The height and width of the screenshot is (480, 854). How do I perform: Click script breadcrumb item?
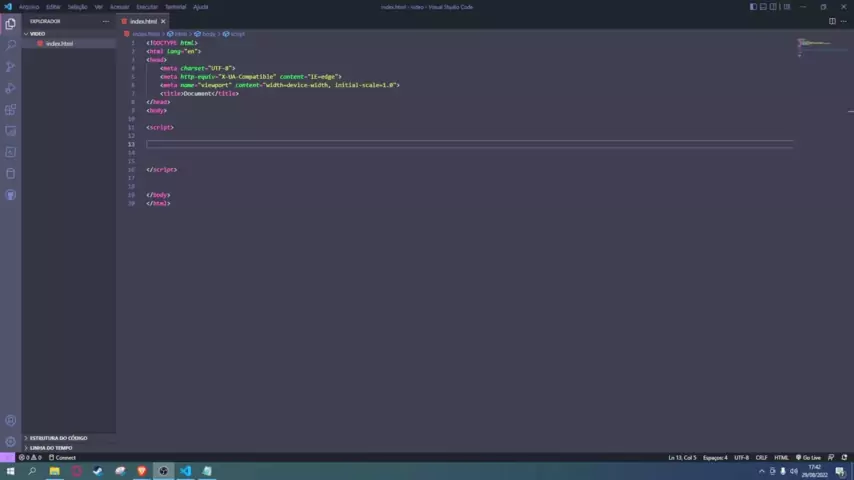pos(234,34)
